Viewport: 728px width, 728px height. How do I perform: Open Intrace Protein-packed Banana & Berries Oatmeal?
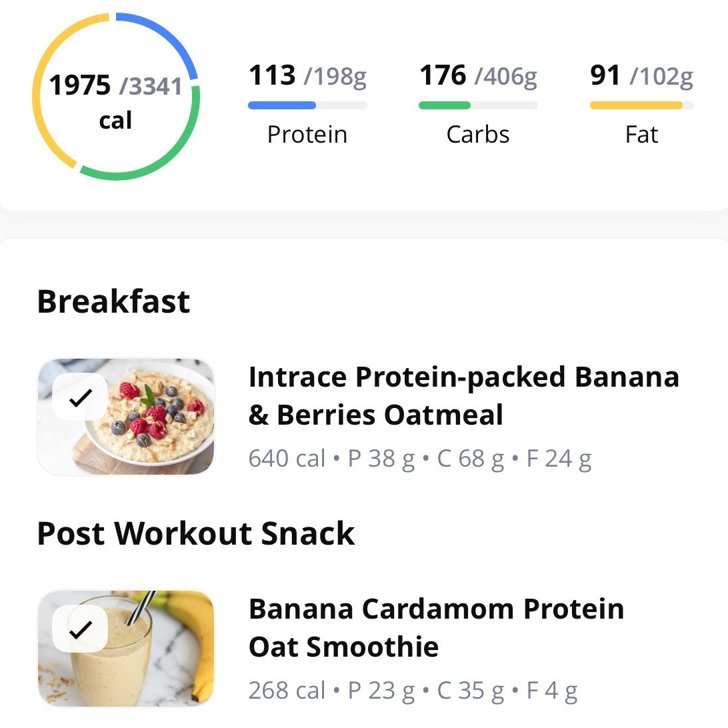(463, 396)
